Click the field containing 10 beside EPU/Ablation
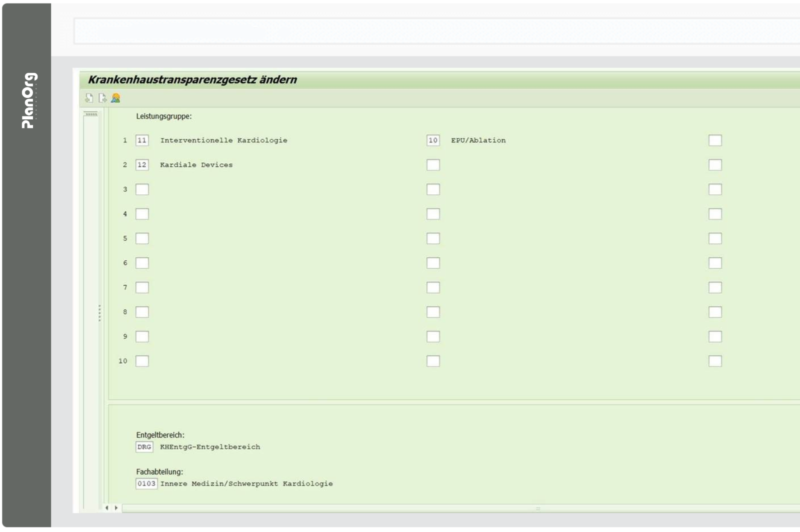This screenshot has height=532, width=800. coord(433,140)
